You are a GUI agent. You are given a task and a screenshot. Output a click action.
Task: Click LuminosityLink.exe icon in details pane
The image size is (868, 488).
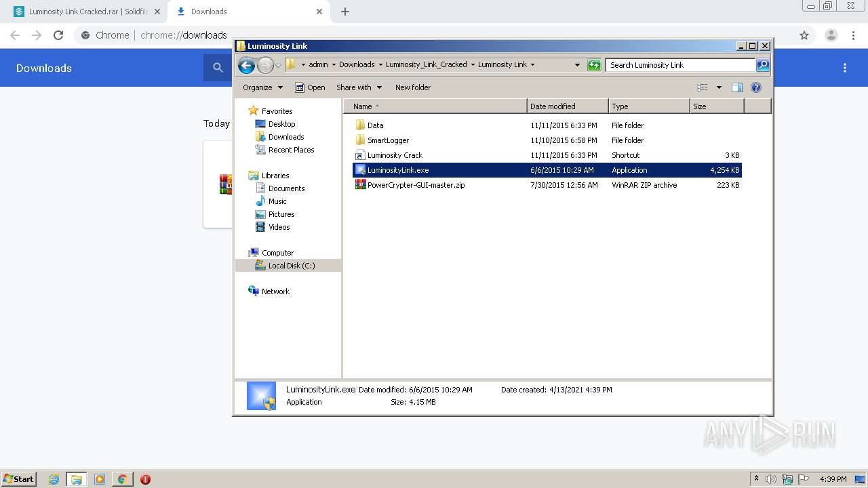coord(261,396)
